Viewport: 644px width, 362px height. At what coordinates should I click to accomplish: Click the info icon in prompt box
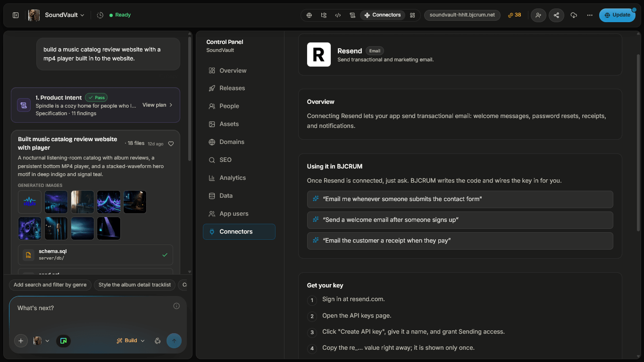[x=176, y=306]
